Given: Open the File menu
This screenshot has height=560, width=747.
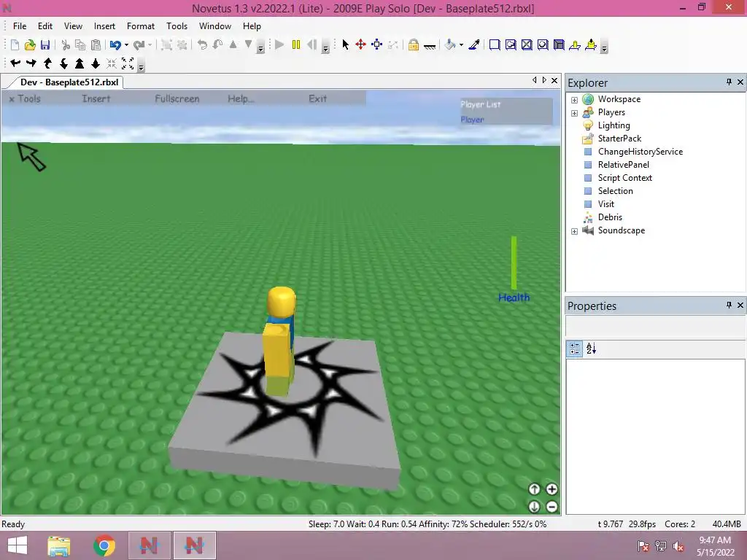Looking at the screenshot, I should 20,26.
